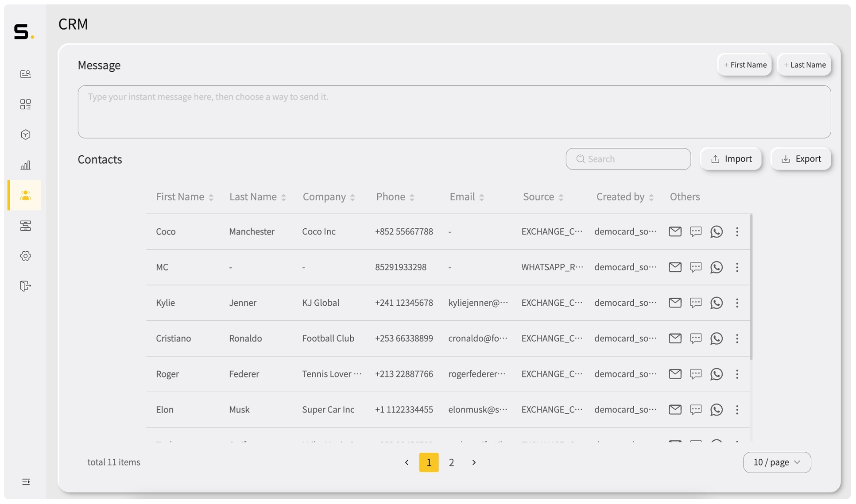Open the analytics bar chart icon

(x=25, y=165)
